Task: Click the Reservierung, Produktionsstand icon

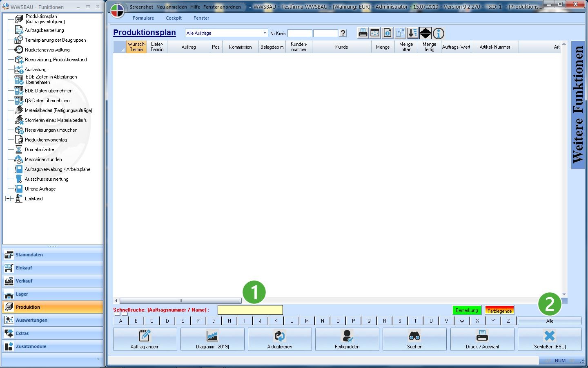Action: click(x=19, y=59)
